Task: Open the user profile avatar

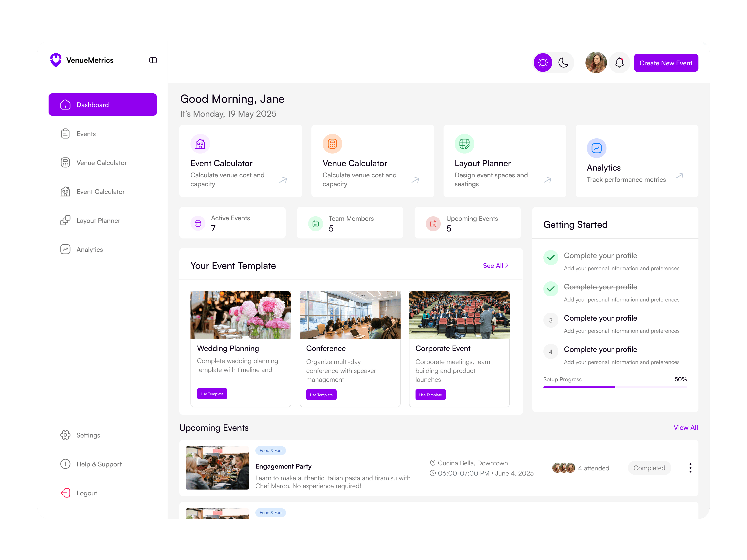Action: (596, 63)
